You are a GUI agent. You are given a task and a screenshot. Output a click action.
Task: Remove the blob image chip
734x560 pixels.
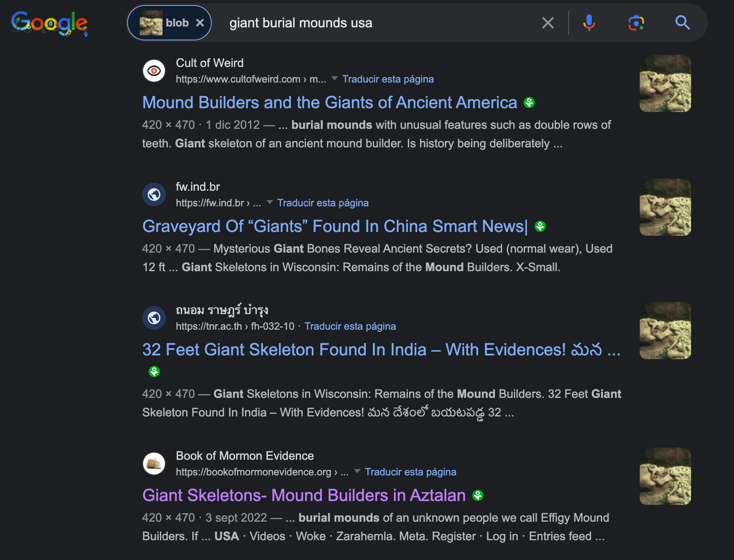[x=200, y=23]
